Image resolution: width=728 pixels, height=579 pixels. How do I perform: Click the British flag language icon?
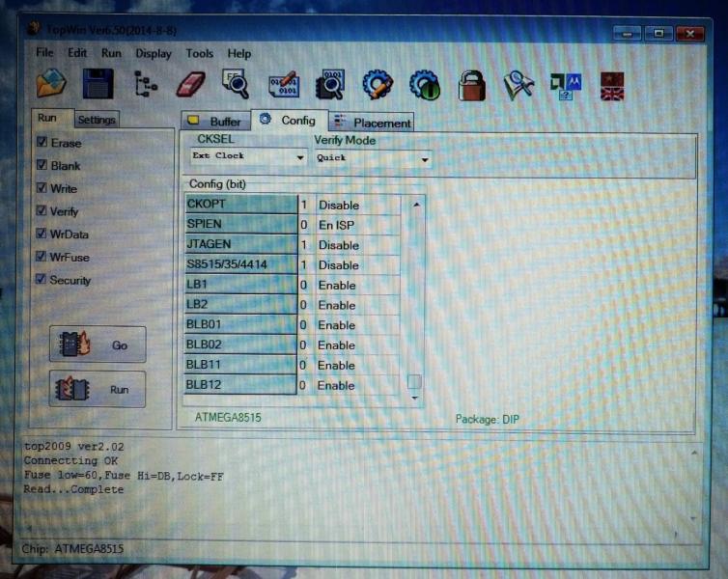(612, 85)
